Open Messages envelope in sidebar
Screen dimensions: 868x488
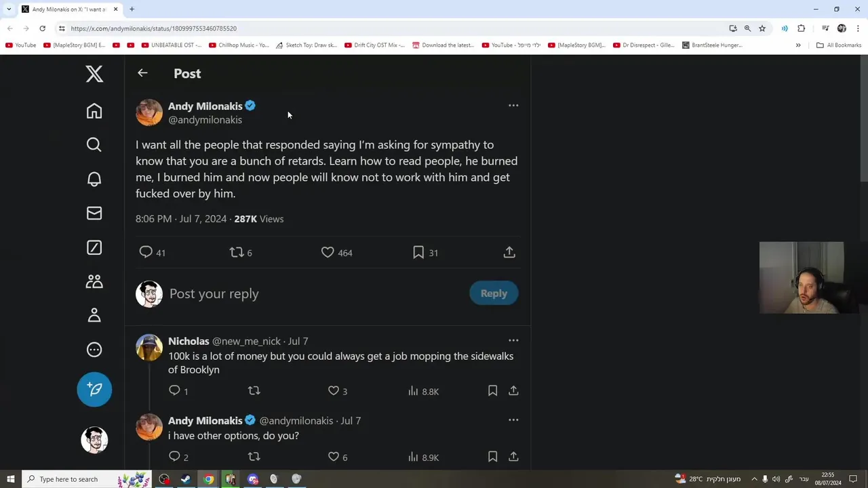pyautogui.click(x=94, y=213)
